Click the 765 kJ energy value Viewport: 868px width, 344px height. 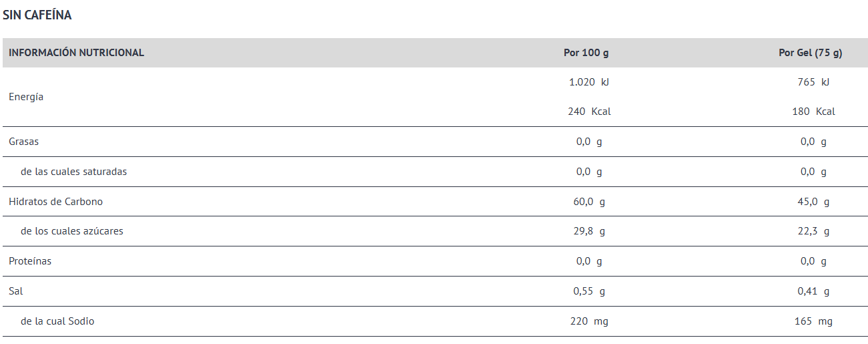[x=813, y=82]
